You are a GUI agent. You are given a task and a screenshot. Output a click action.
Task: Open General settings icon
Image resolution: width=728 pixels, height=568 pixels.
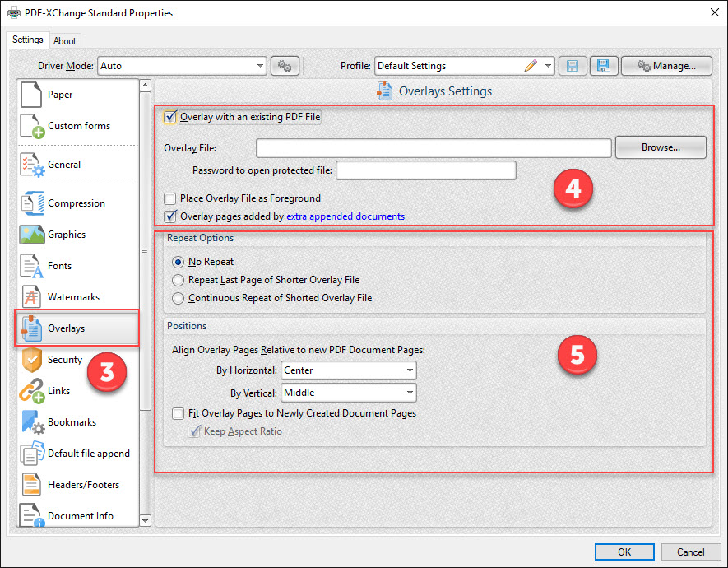(x=32, y=165)
